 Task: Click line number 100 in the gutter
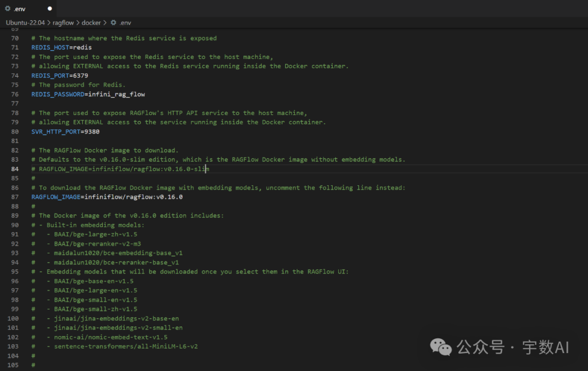[13, 319]
